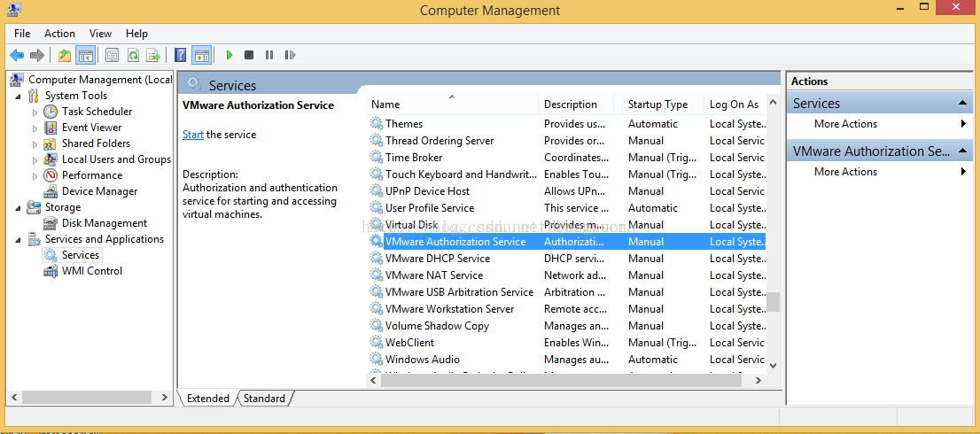Select Thread Ordering Server service

(566, 141)
